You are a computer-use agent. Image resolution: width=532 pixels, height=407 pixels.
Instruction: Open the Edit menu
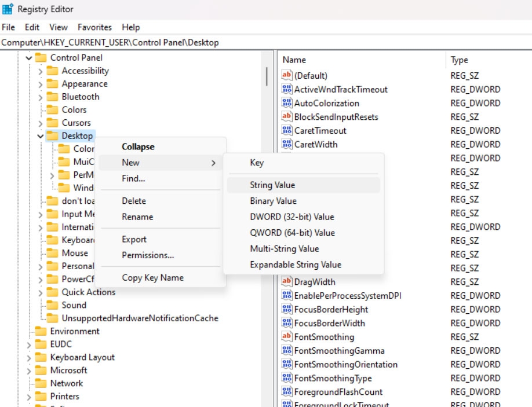(x=32, y=27)
